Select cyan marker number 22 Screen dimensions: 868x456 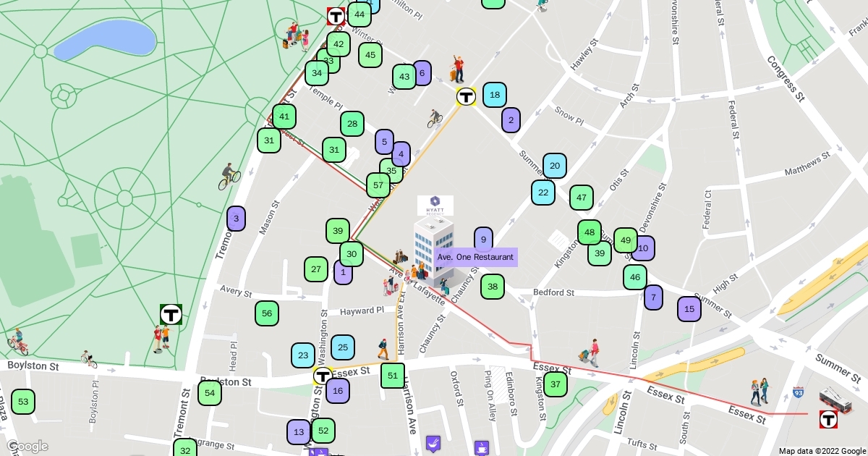pos(543,193)
